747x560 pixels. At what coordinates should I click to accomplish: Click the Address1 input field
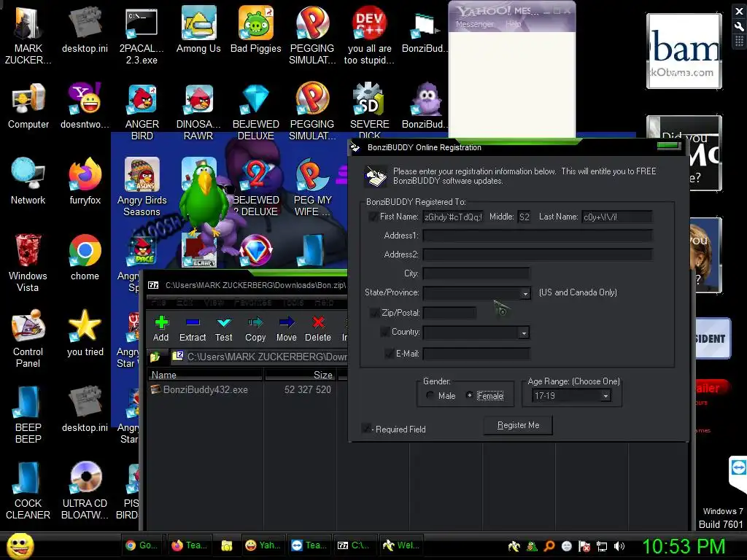(x=538, y=236)
